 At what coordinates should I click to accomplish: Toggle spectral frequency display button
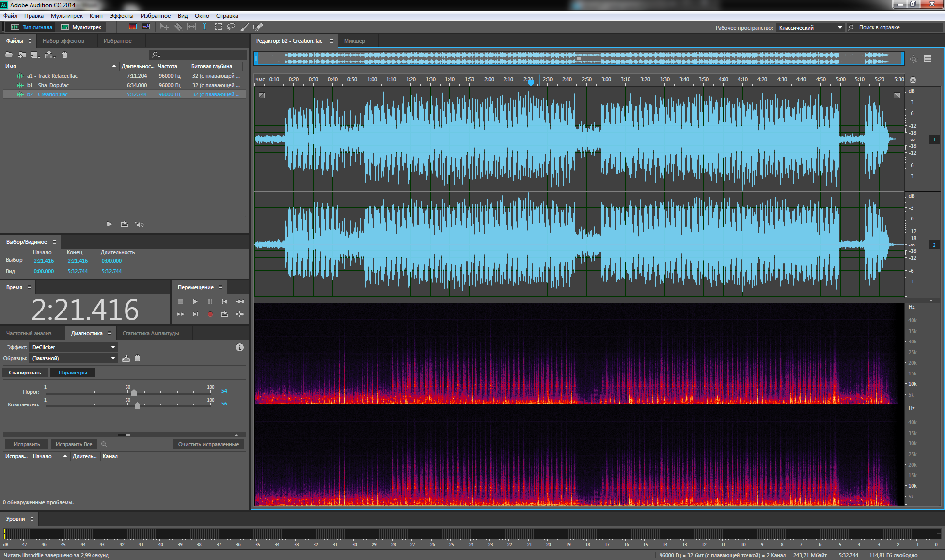[133, 27]
